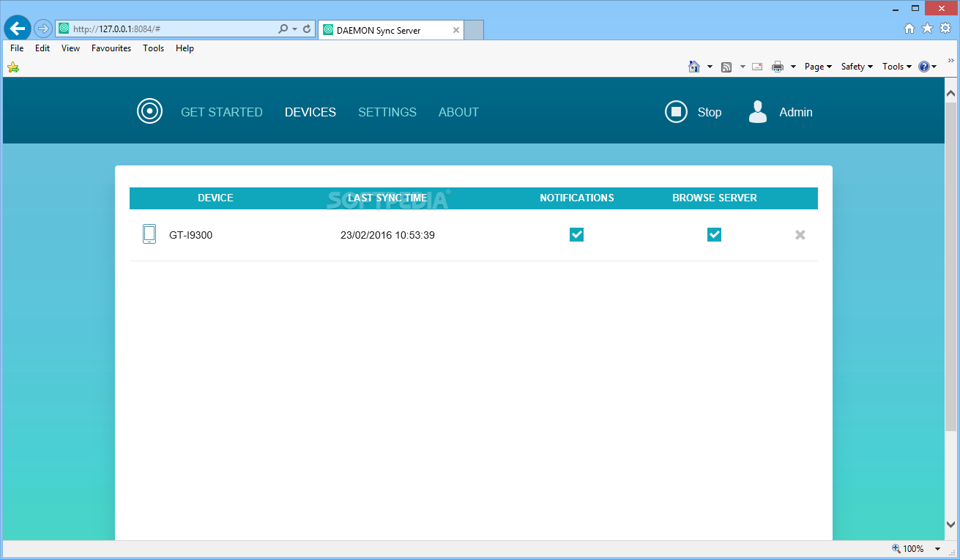Open the ABOUT page
This screenshot has height=560, width=960.
tap(458, 112)
